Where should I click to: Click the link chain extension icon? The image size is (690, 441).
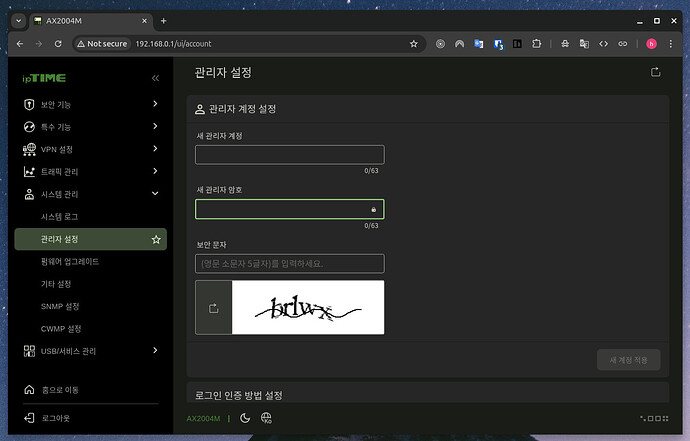[623, 44]
